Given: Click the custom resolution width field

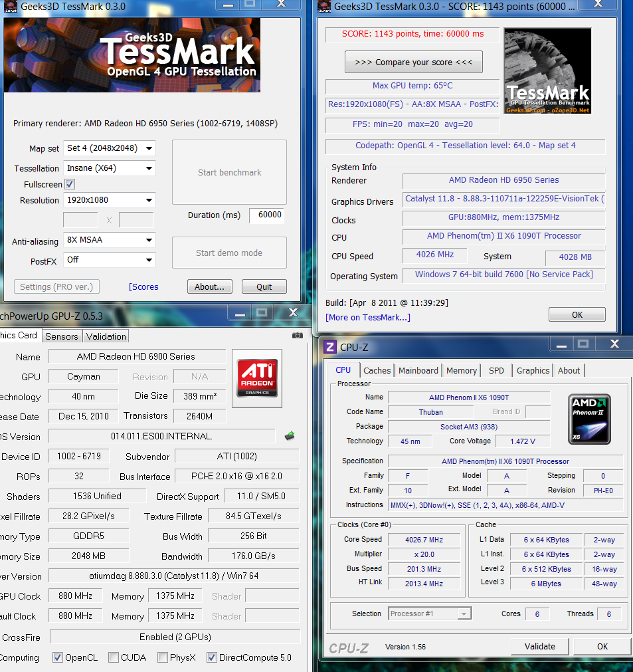Looking at the screenshot, I should pyautogui.click(x=80, y=220).
